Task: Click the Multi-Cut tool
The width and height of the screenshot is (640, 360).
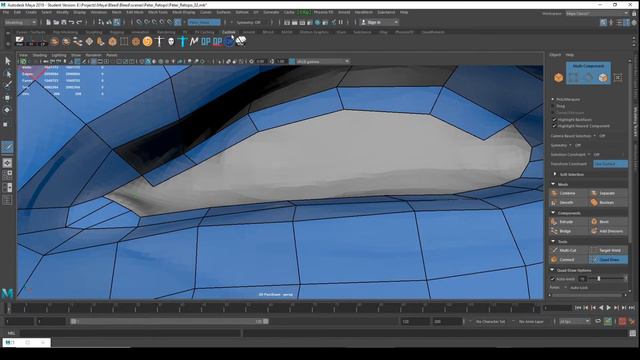Action: [569, 250]
